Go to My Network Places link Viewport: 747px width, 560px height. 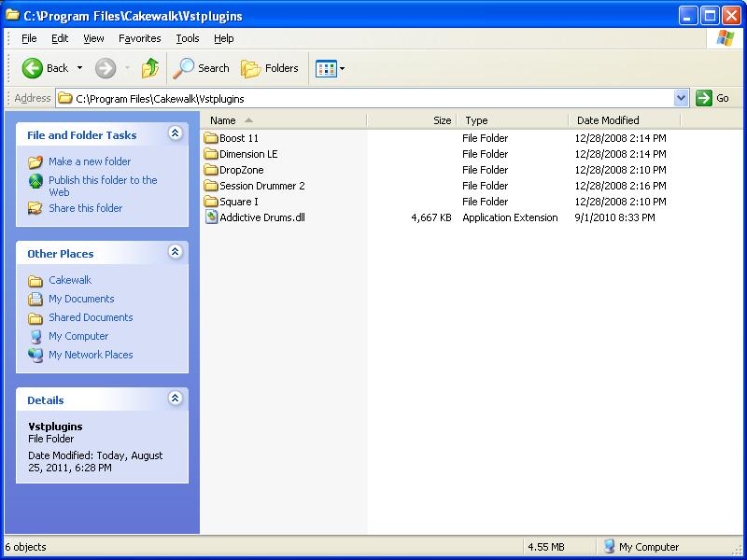(x=91, y=355)
